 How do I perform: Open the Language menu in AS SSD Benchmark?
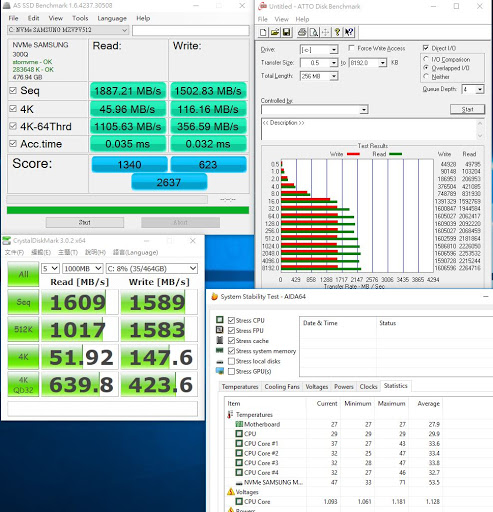pos(112,18)
